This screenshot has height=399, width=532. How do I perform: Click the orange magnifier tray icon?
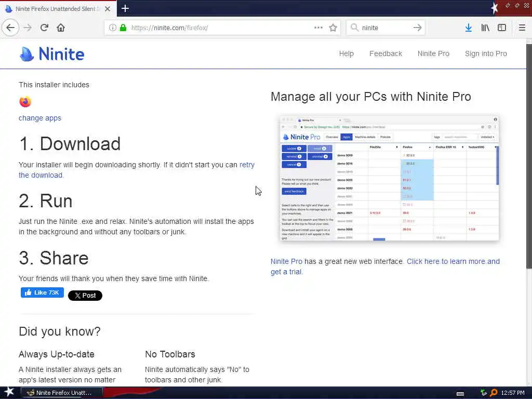(494, 393)
